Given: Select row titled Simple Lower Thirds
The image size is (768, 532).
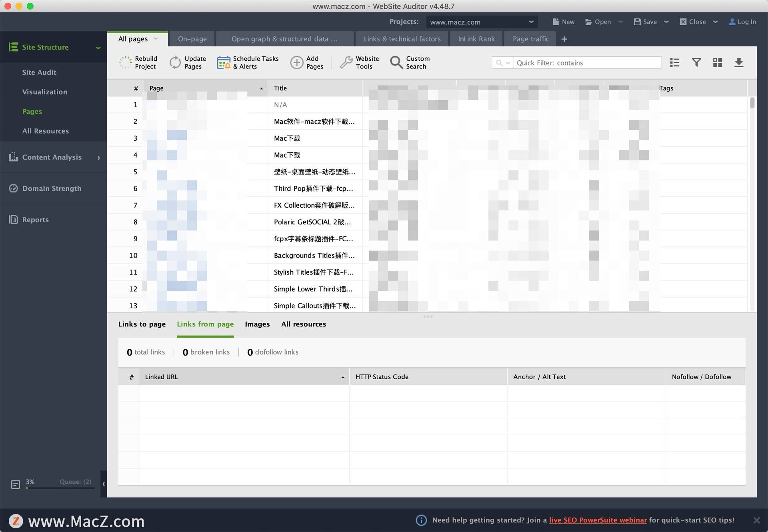Looking at the screenshot, I should pos(427,289).
